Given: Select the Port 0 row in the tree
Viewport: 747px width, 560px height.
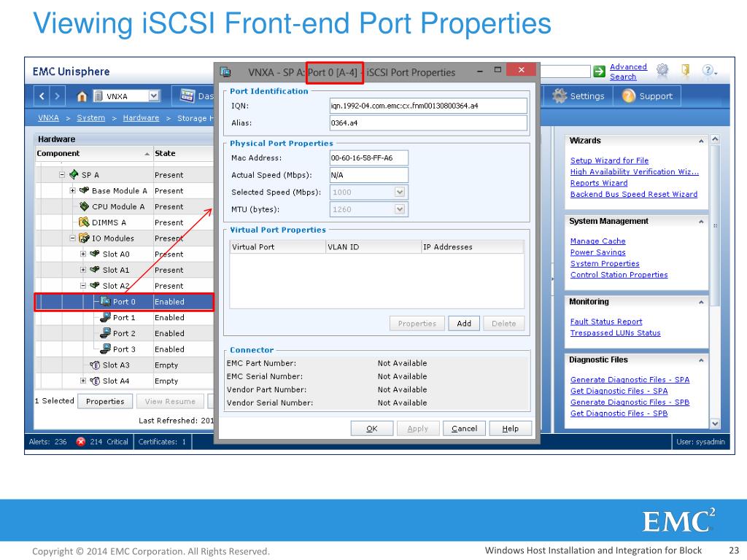Looking at the screenshot, I should point(124,302).
